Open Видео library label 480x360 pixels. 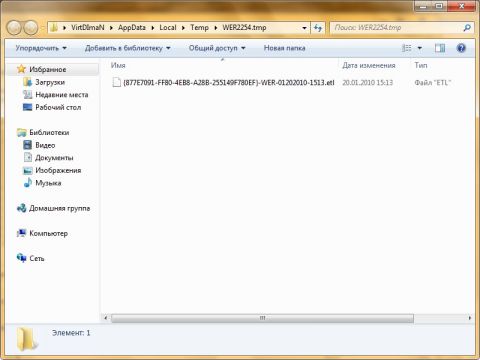45,145
